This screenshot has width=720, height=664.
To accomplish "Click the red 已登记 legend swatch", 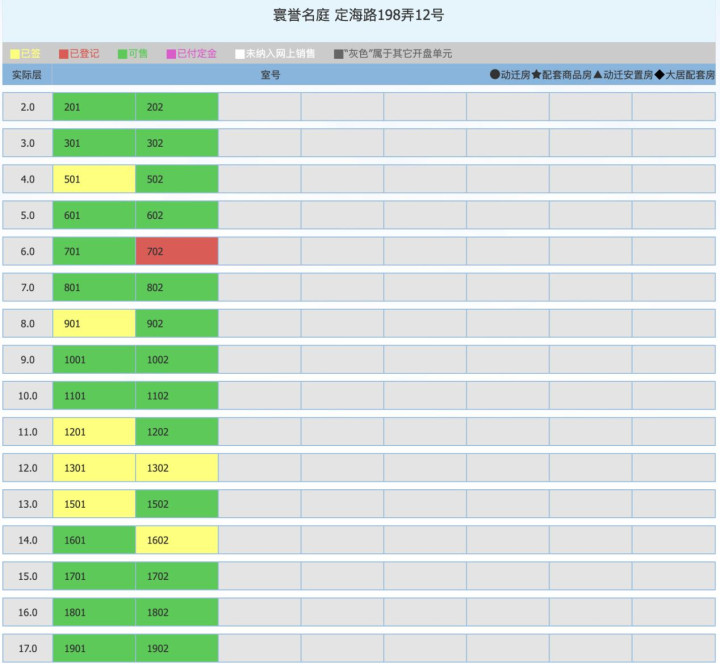I will tap(64, 53).
